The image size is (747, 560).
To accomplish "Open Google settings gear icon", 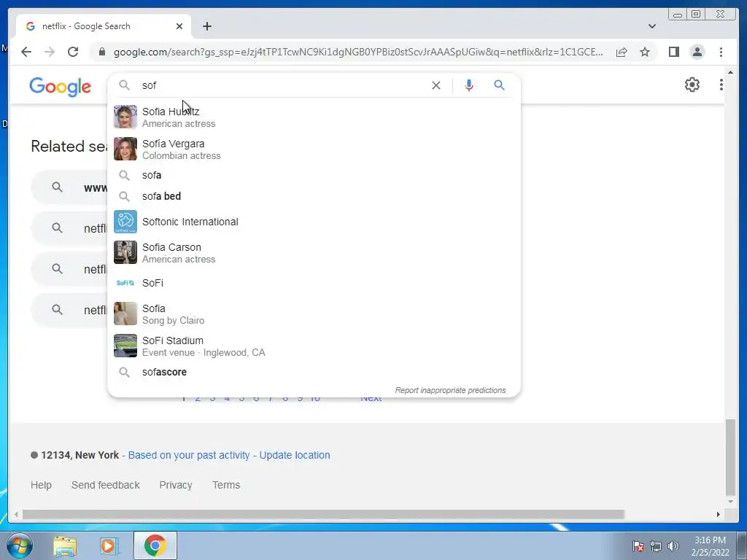I will [x=692, y=85].
